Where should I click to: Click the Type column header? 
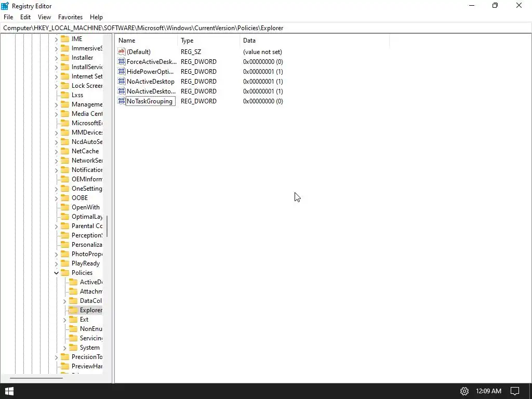(209, 41)
